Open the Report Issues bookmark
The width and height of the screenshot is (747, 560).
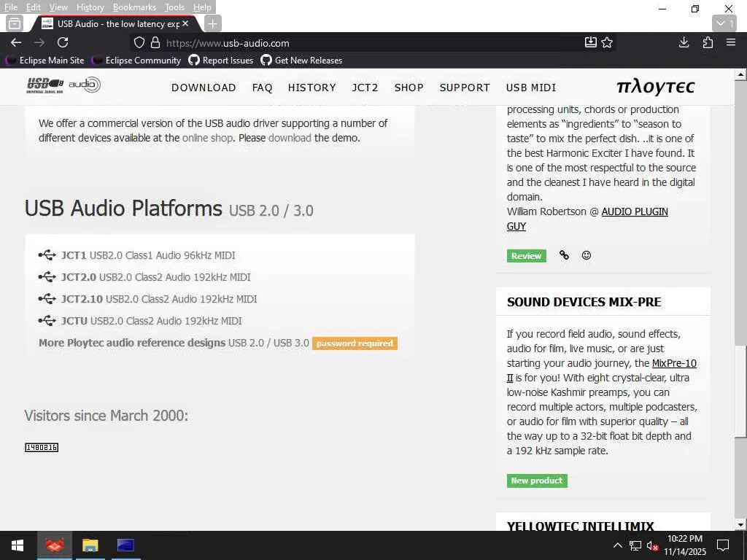(221, 61)
